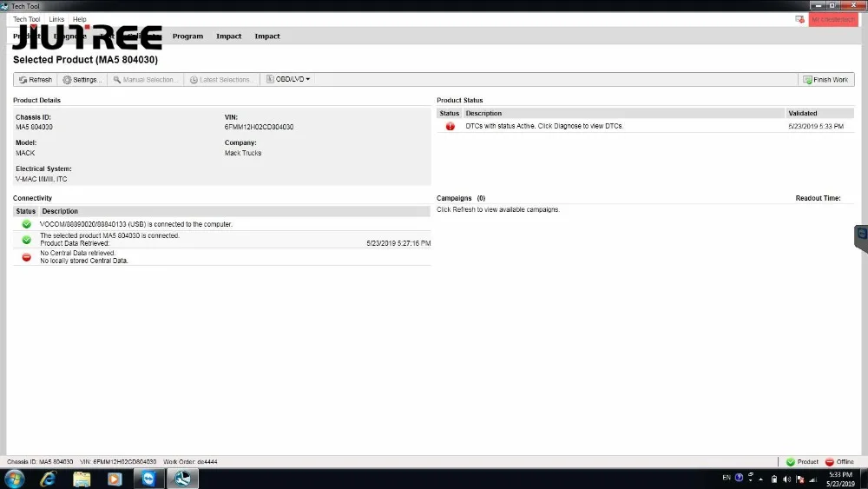The image size is (868, 489).
Task: Select the No Central Data retrieved text
Action: [77, 253]
